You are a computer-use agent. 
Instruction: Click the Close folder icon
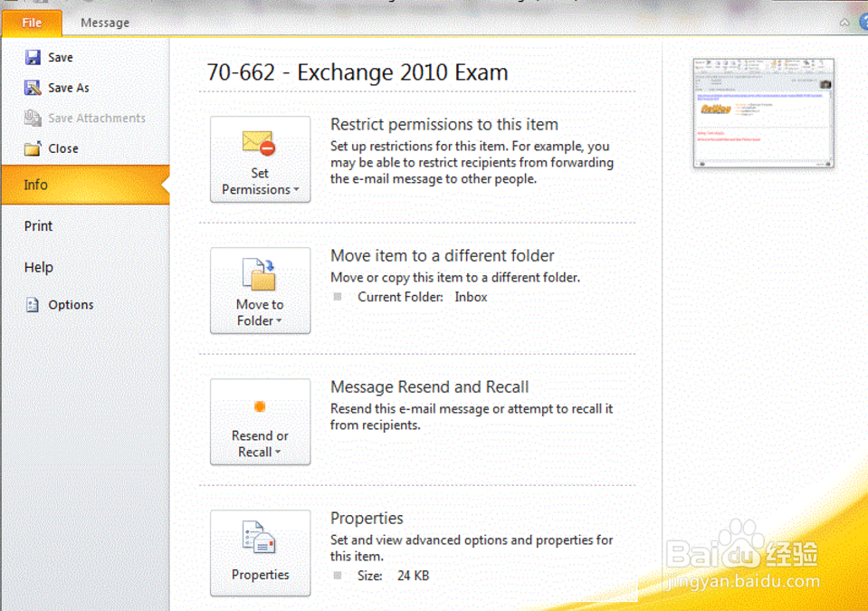point(33,148)
